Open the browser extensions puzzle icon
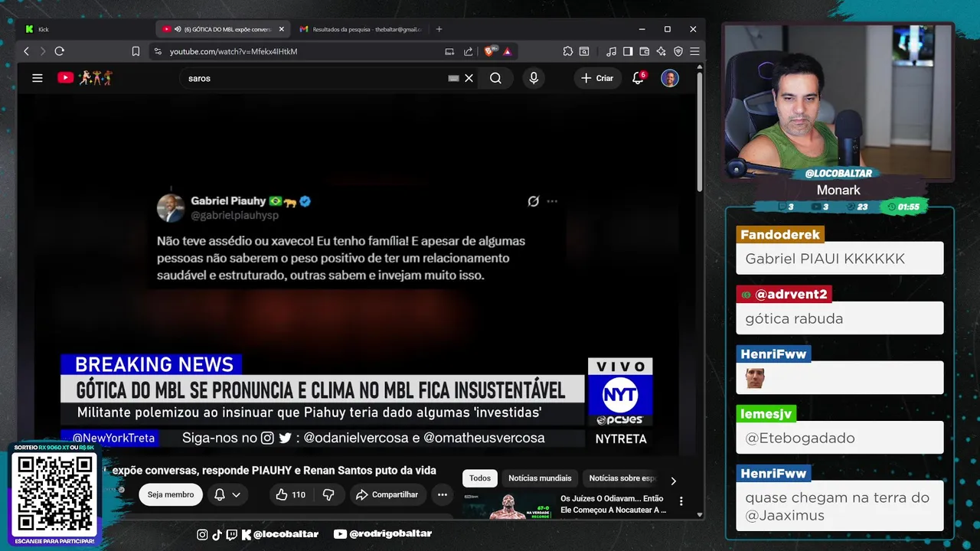 point(567,51)
